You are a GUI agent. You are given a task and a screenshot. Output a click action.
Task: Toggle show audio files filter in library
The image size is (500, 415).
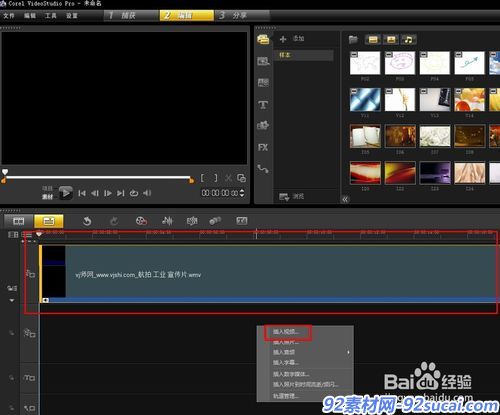click(x=408, y=40)
